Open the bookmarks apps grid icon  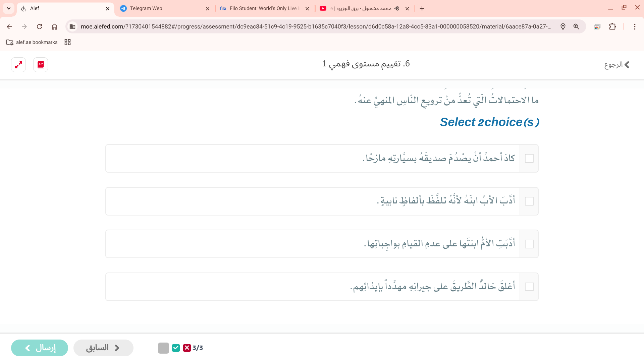pos(67,42)
